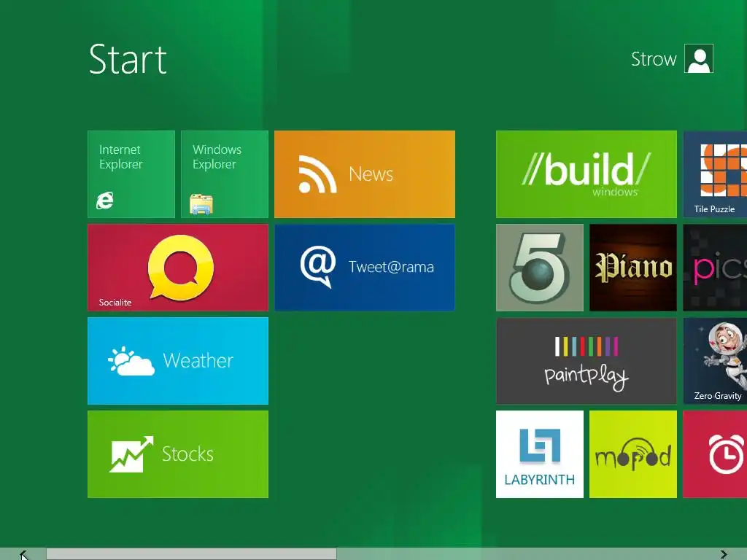
Task: Open the alarm clock tile
Action: point(715,454)
